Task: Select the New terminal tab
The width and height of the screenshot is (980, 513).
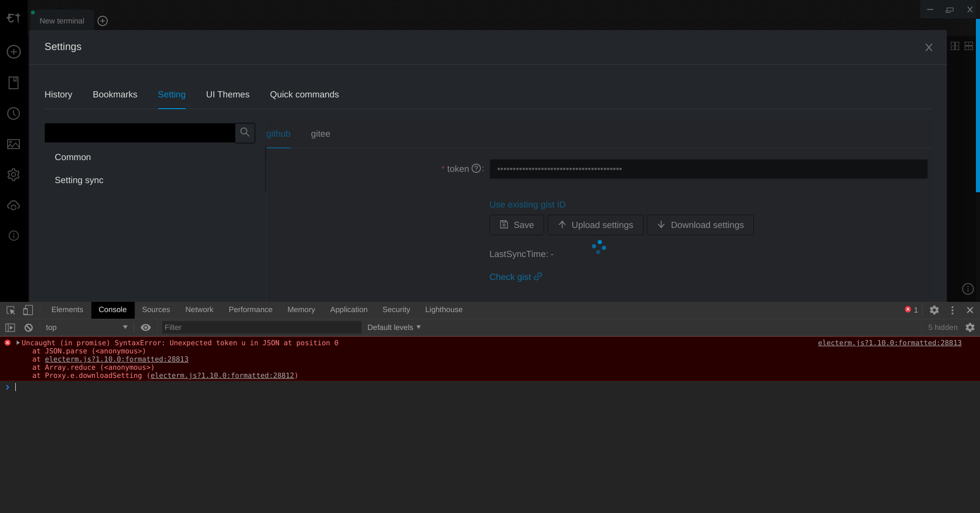Action: click(62, 21)
